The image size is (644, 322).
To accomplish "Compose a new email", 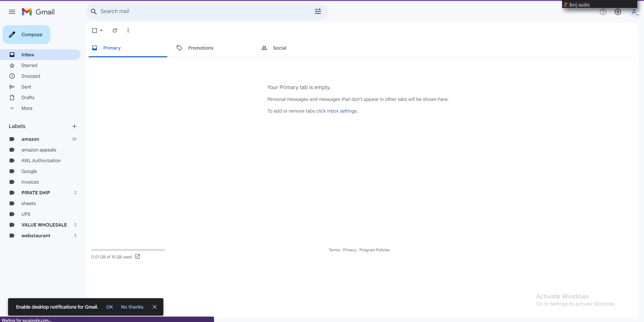I will pyautogui.click(x=26, y=35).
